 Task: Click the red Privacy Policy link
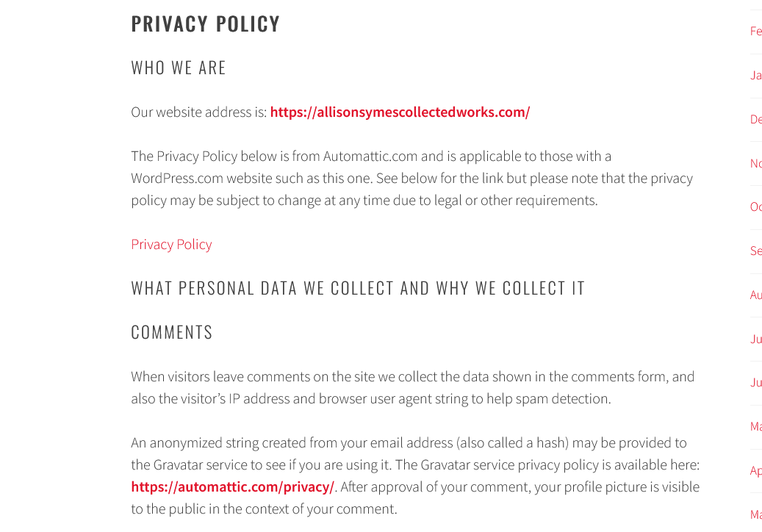coord(171,245)
